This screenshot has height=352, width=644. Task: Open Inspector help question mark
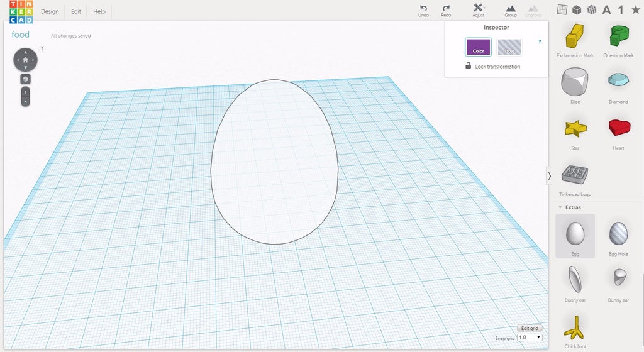pyautogui.click(x=540, y=41)
